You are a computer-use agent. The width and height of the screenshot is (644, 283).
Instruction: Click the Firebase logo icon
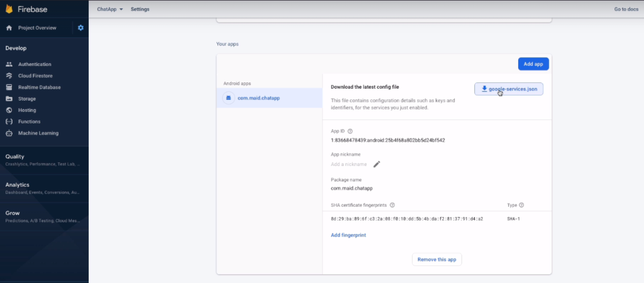tap(9, 9)
